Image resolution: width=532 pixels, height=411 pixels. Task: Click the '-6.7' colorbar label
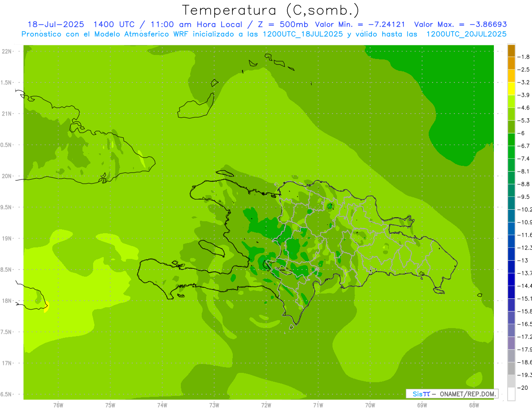pyautogui.click(x=524, y=146)
